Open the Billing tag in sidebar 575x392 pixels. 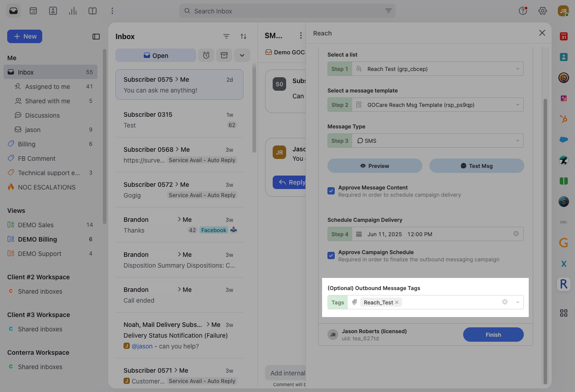click(x=50, y=144)
